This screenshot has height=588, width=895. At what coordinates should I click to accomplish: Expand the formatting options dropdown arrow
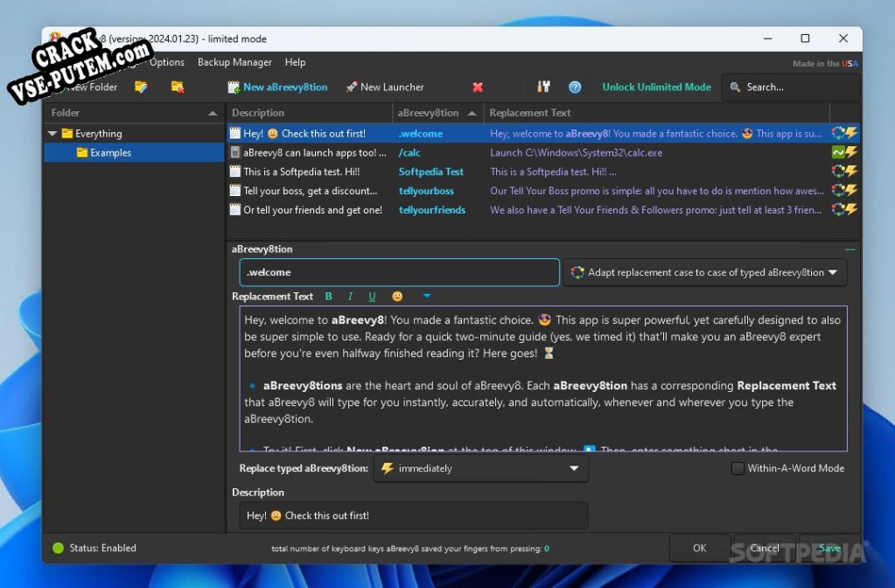[427, 296]
